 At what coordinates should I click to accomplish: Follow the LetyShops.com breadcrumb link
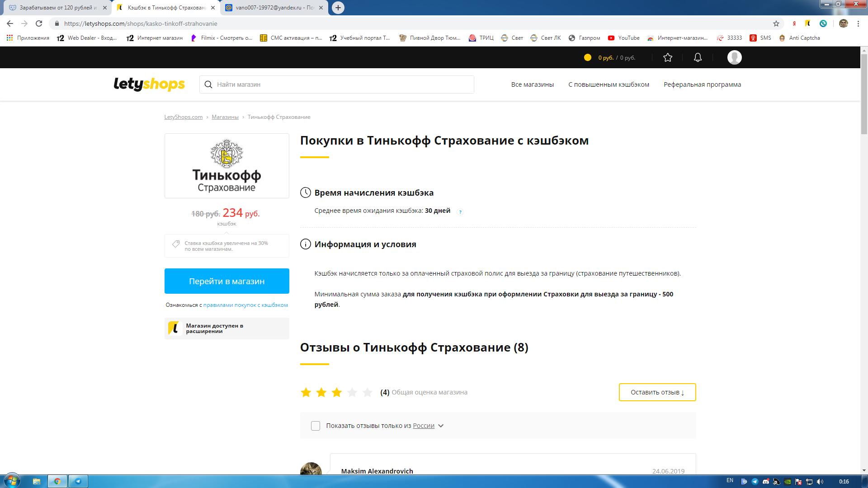[183, 117]
